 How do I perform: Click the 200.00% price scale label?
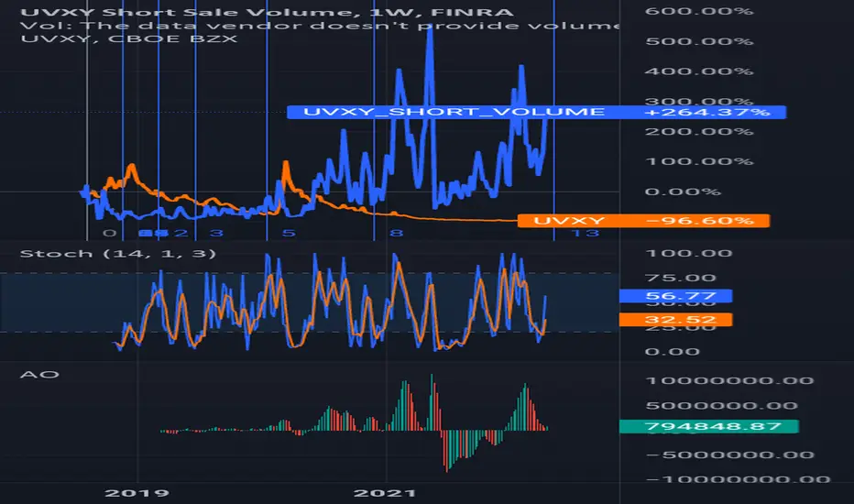[x=699, y=131]
